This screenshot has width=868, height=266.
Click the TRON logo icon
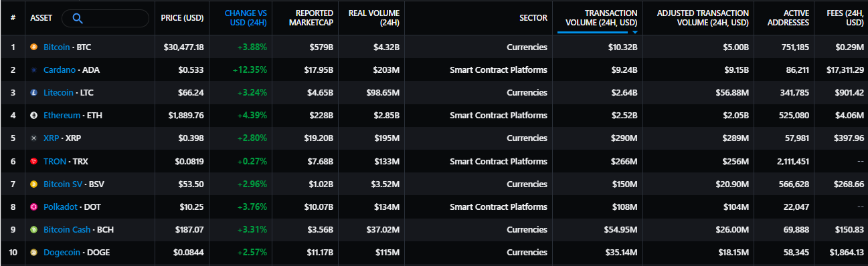34,161
